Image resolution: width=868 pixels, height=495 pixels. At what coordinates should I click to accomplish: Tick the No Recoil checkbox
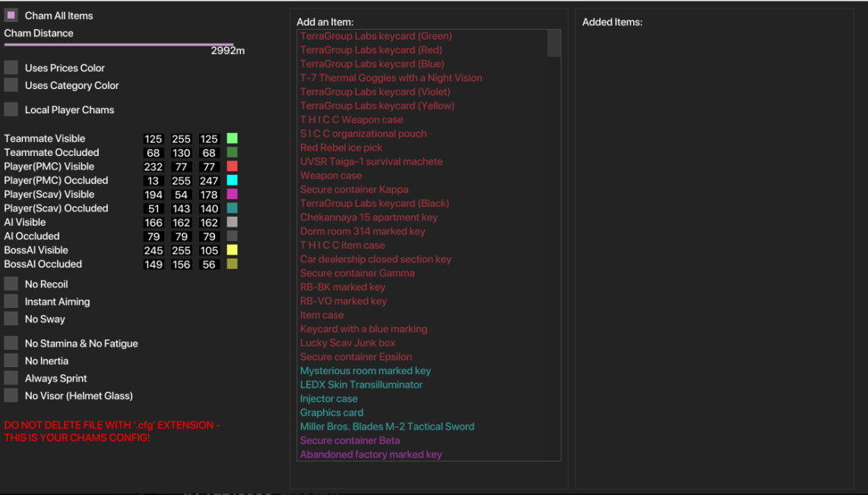pyautogui.click(x=11, y=284)
